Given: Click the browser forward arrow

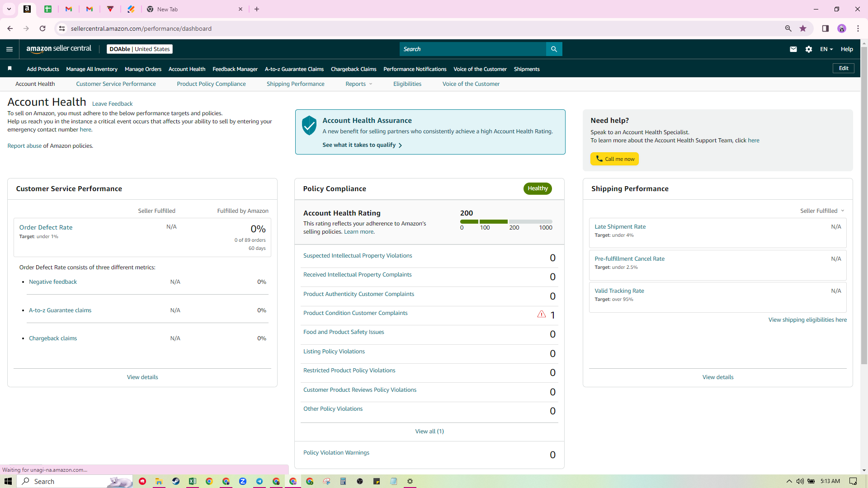Looking at the screenshot, I should [x=26, y=28].
